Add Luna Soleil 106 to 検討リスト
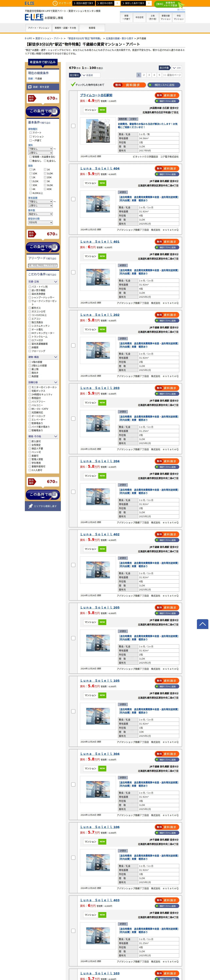 (x=167, y=833)
